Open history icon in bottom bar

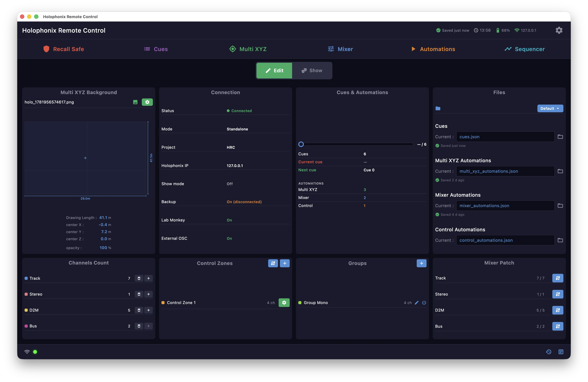pyautogui.click(x=548, y=352)
